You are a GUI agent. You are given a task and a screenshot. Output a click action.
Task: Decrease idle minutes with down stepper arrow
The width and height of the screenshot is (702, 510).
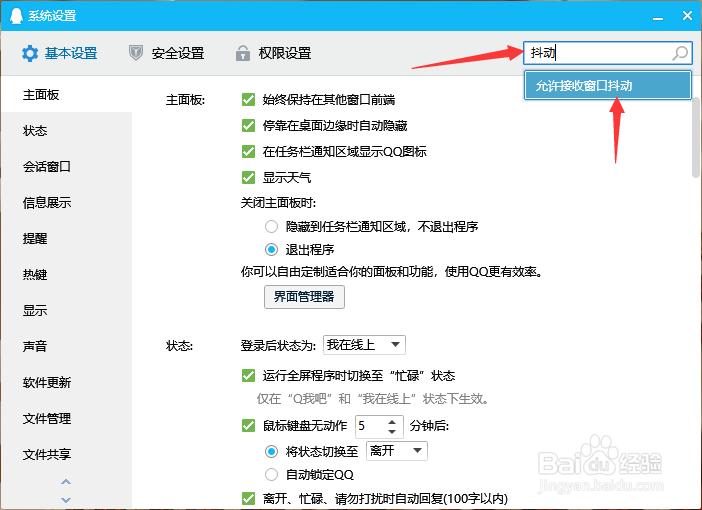pyautogui.click(x=392, y=431)
